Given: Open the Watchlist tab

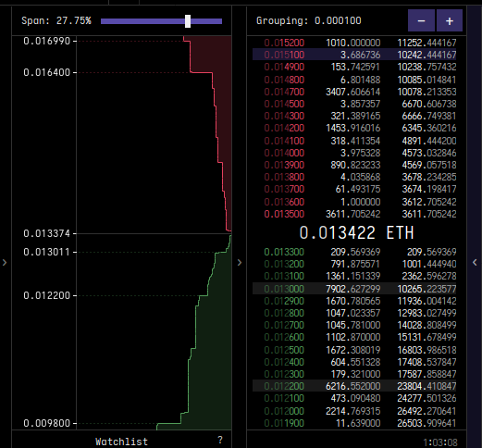Looking at the screenshot, I should [x=121, y=442].
